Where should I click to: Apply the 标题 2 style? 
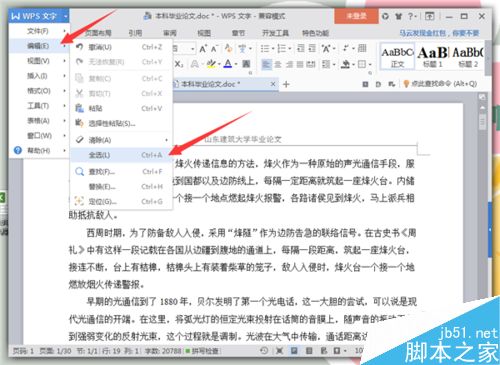tap(468, 56)
